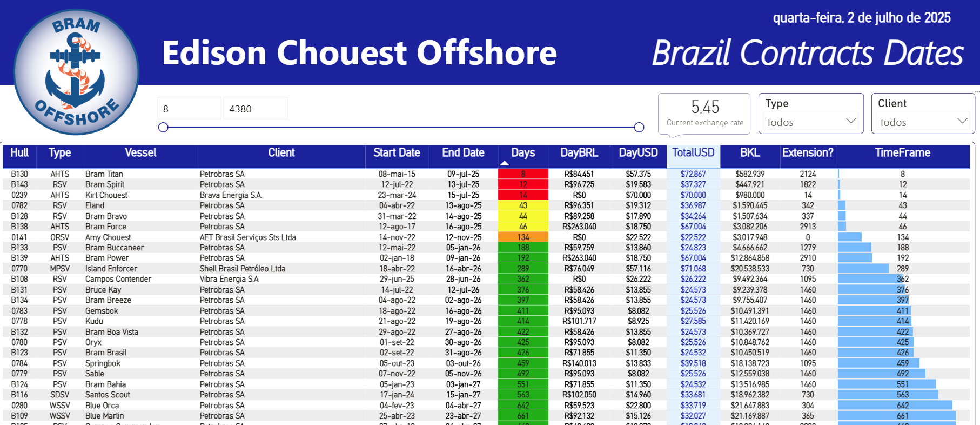The image size is (980, 425).
Task: Click the ORSV type cell
Action: point(60,237)
